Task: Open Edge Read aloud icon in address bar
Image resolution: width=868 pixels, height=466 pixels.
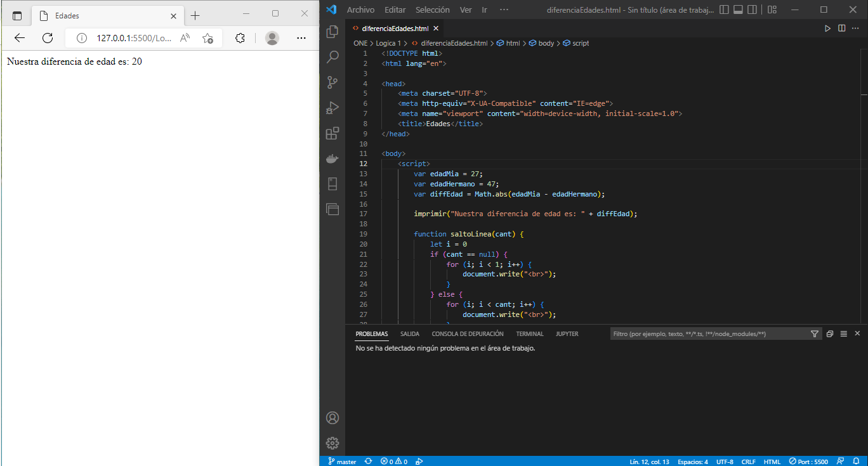Action: coord(185,38)
